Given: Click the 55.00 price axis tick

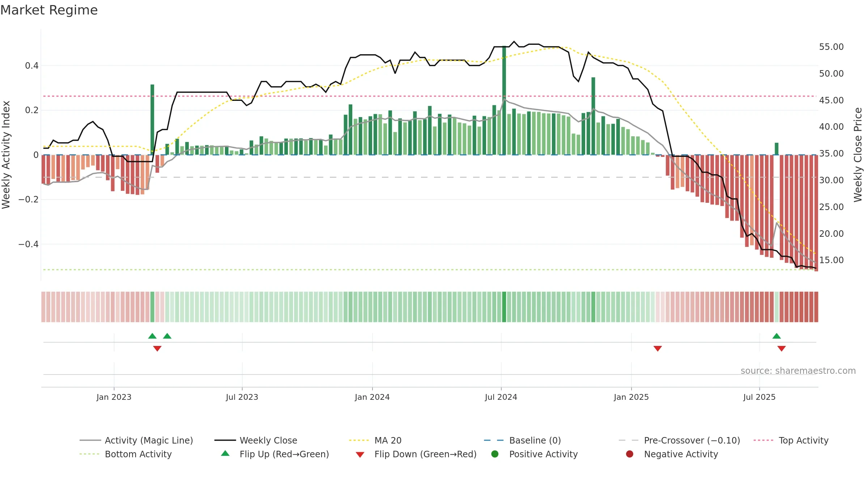Looking at the screenshot, I should coord(831,47).
